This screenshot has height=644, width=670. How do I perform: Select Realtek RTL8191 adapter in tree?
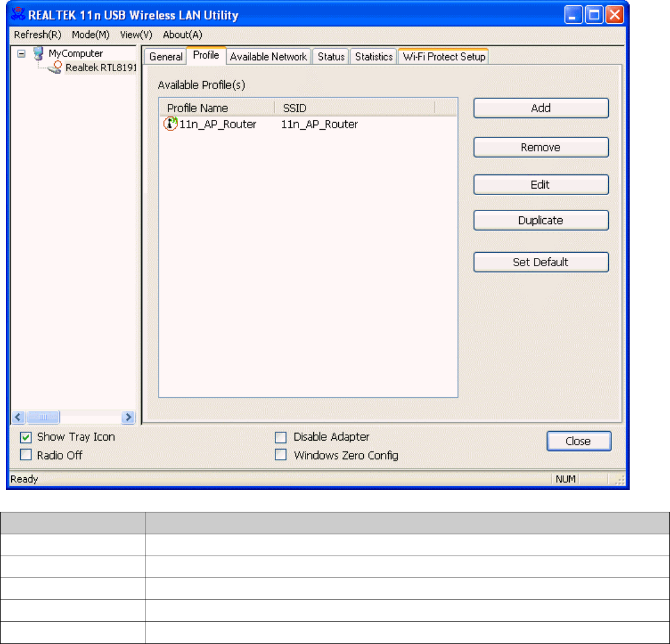tap(101, 68)
